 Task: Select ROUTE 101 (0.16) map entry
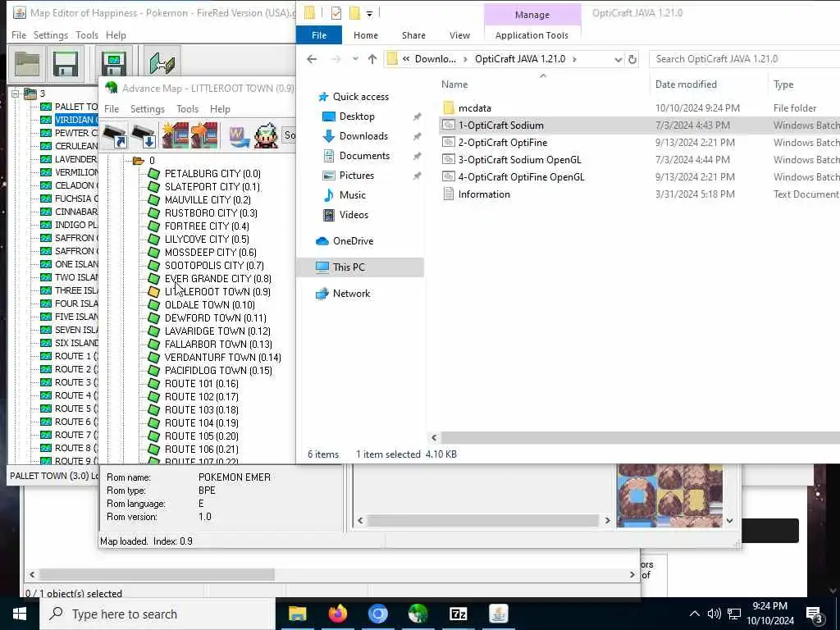point(202,384)
